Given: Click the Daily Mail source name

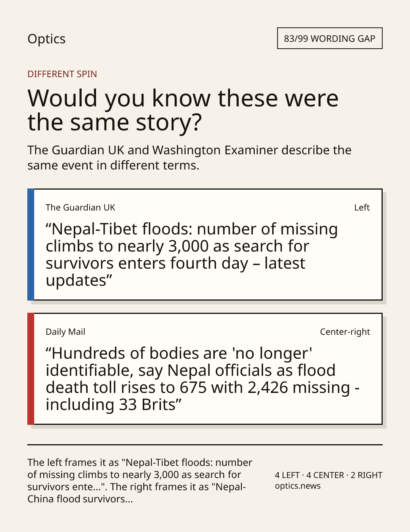Looking at the screenshot, I should [65, 332].
